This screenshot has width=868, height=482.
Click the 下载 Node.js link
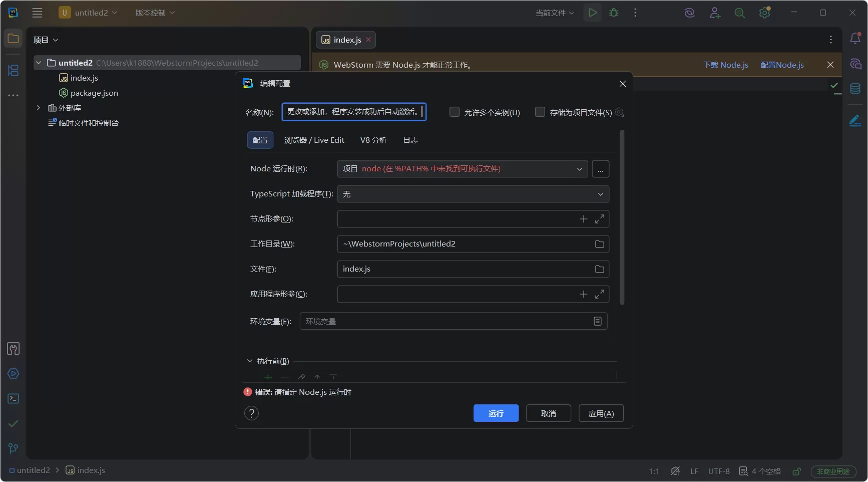(x=726, y=65)
